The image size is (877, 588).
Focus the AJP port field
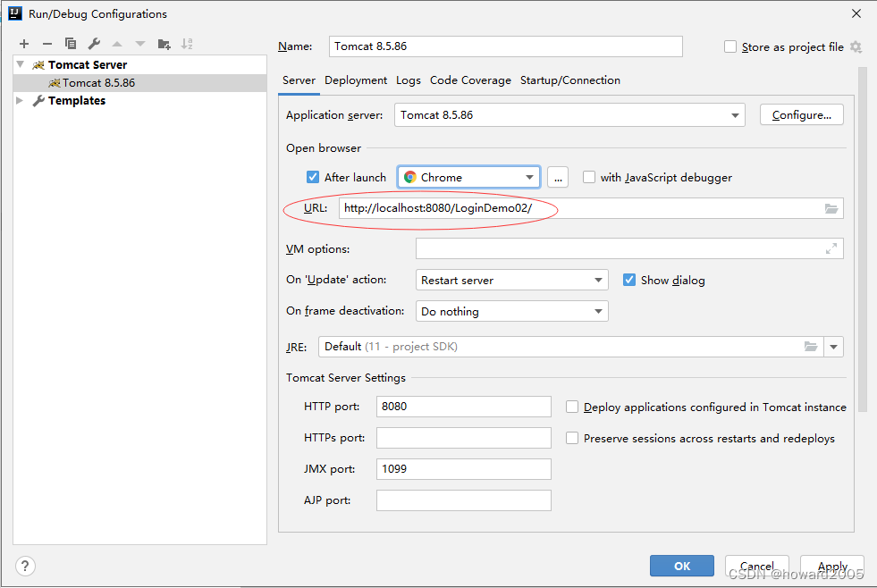pos(464,500)
